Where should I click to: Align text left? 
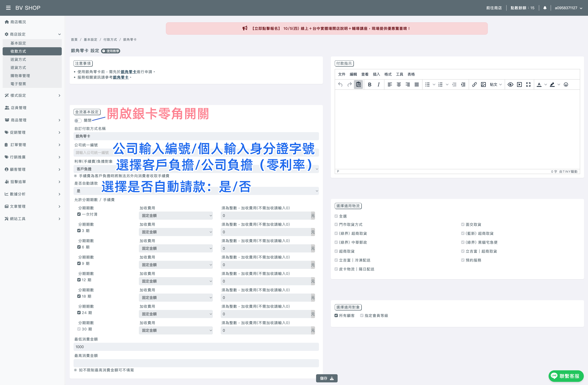tap(390, 85)
